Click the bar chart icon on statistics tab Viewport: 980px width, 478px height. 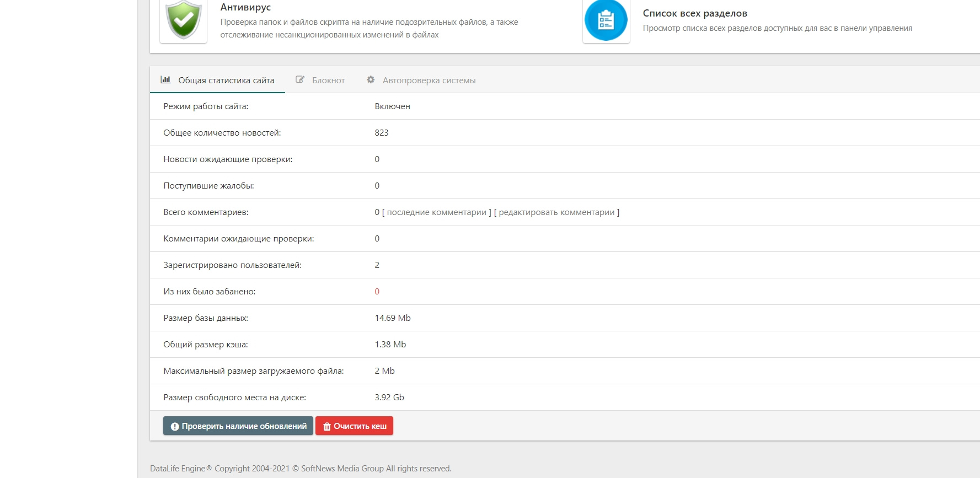click(165, 79)
